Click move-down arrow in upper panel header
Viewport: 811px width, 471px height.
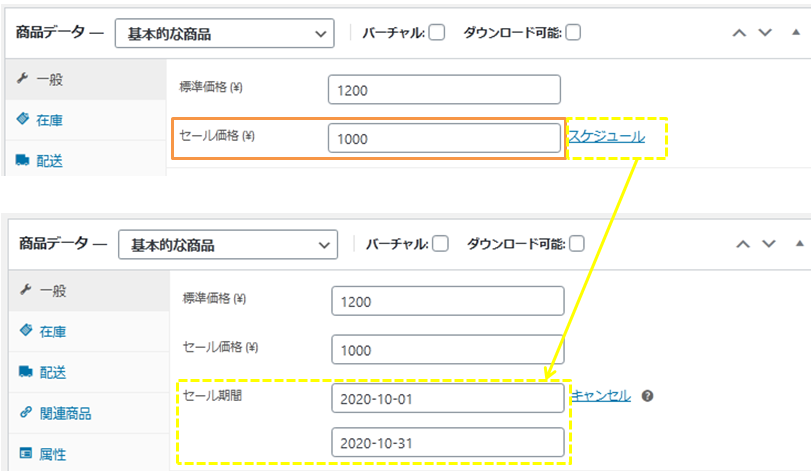point(765,33)
